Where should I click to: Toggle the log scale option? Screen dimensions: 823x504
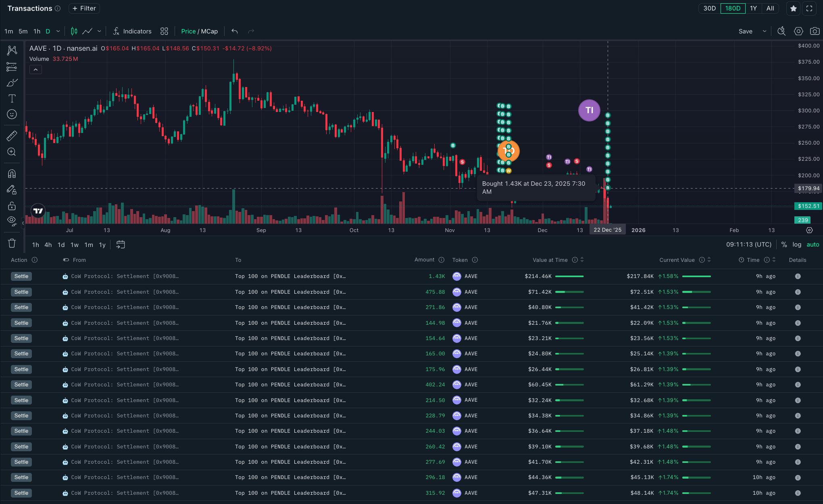pyautogui.click(x=797, y=245)
